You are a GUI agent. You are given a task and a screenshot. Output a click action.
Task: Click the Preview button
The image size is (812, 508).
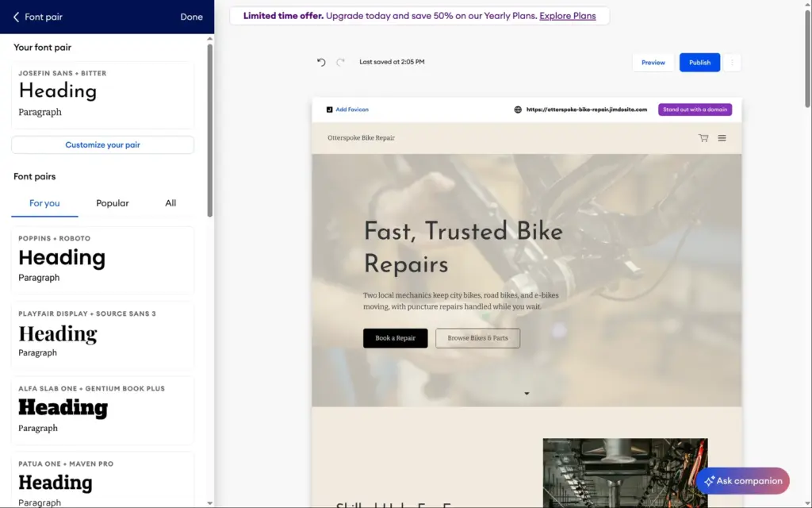pyautogui.click(x=653, y=62)
